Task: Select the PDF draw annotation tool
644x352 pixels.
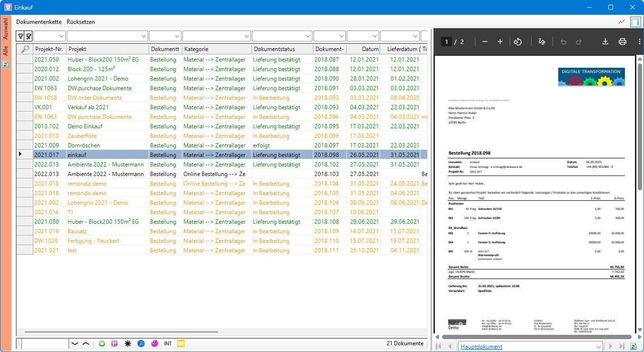Action: [x=542, y=41]
